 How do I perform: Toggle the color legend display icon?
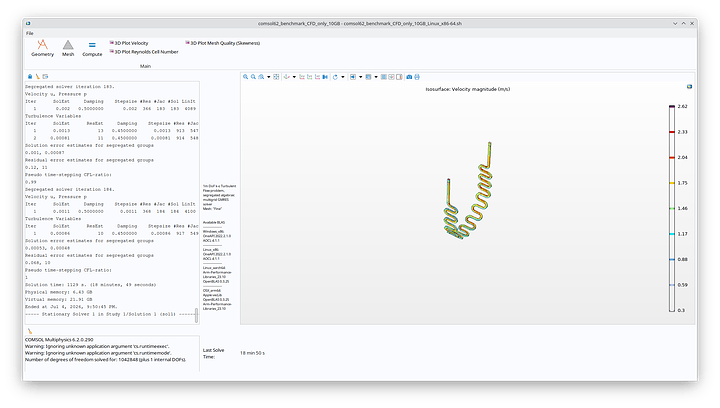pos(399,77)
